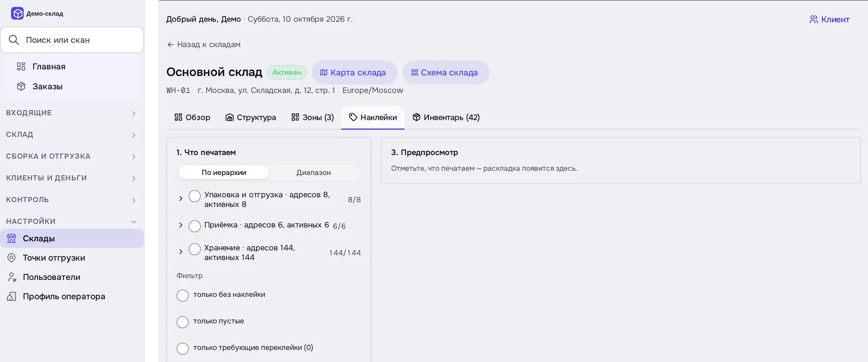Switch to Диапазон mode

pyautogui.click(x=314, y=173)
